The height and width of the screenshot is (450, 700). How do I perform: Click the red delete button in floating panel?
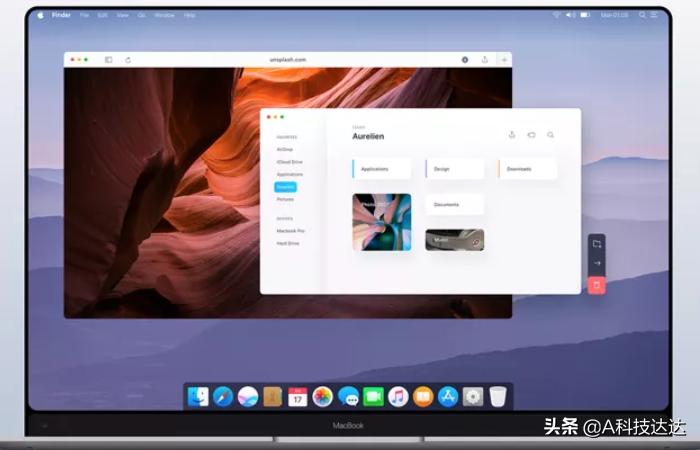pos(597,285)
